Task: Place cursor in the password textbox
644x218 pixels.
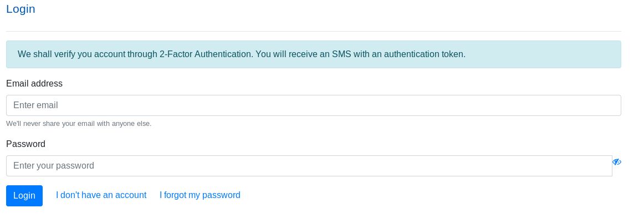Action: [309, 166]
